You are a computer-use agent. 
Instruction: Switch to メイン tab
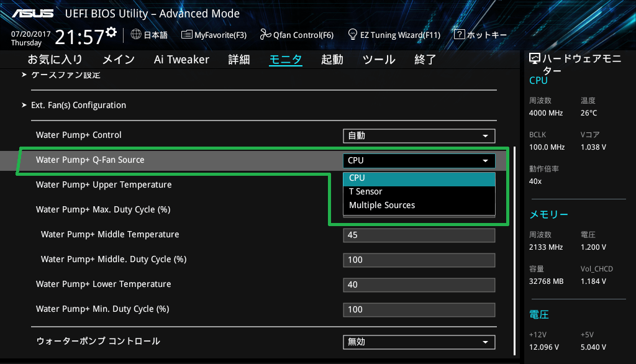pos(119,60)
